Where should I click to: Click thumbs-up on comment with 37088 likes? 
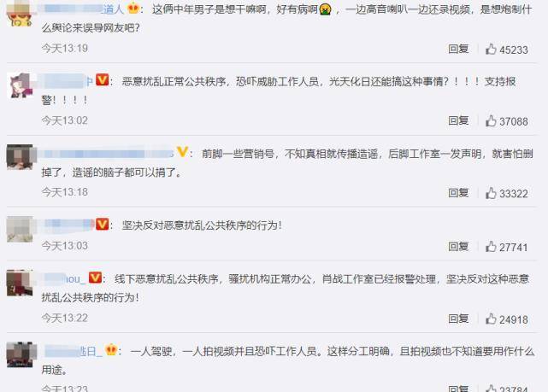(x=491, y=120)
